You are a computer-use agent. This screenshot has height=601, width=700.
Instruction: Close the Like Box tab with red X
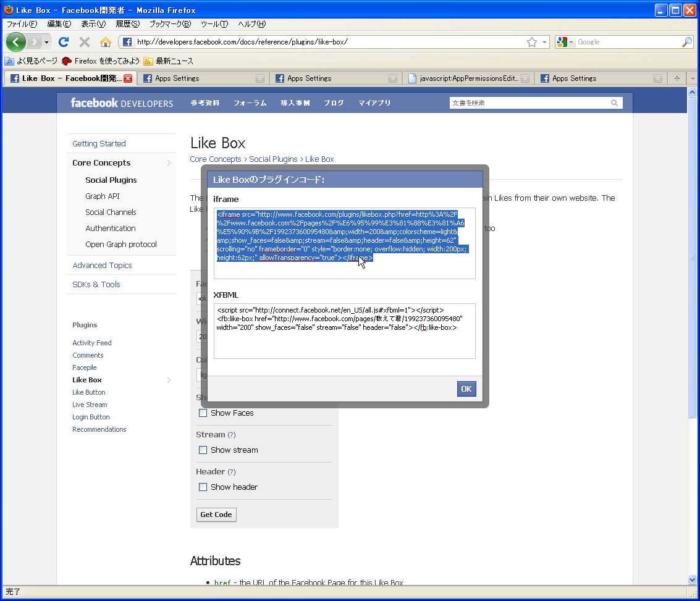click(128, 78)
